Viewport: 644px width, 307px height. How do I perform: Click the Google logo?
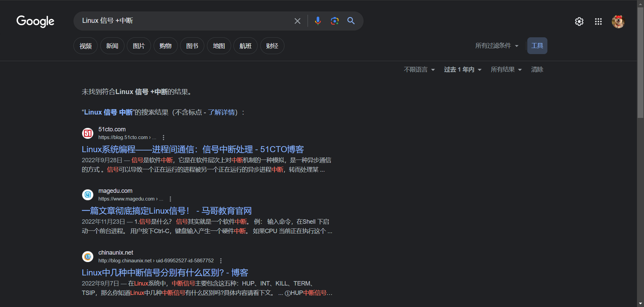(35, 21)
